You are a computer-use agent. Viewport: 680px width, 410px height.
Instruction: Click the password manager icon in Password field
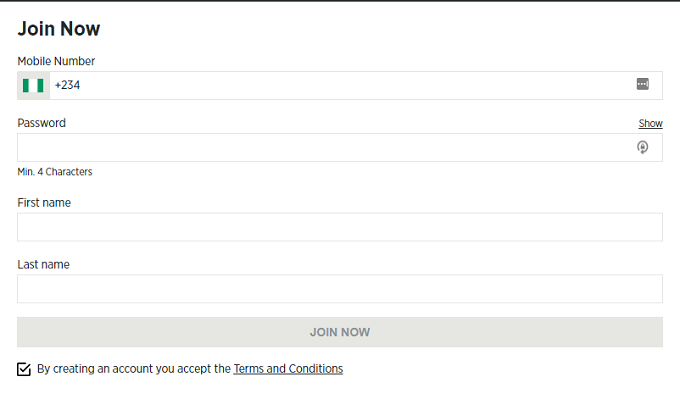[x=642, y=147]
